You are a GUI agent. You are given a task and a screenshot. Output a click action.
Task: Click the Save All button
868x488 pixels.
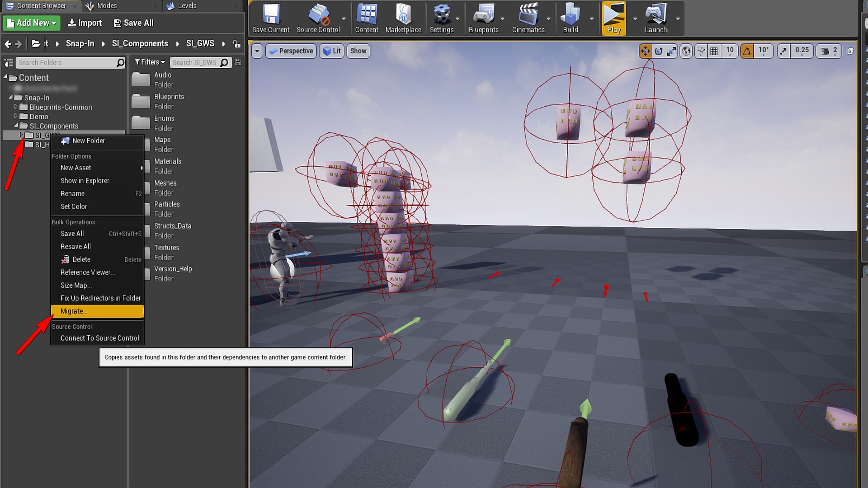pos(133,23)
